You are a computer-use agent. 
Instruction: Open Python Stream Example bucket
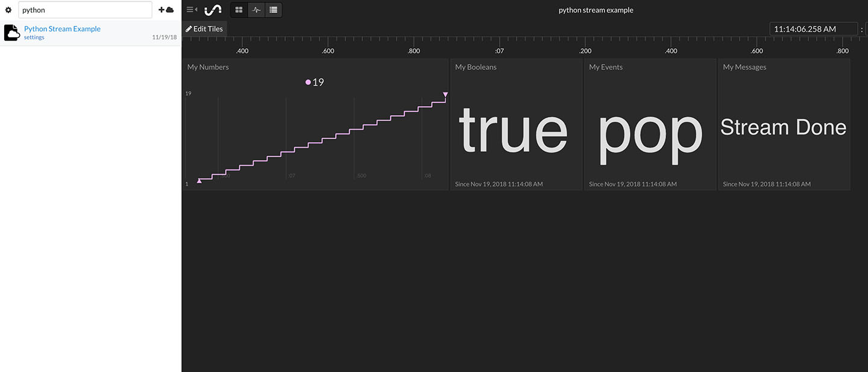(x=62, y=29)
